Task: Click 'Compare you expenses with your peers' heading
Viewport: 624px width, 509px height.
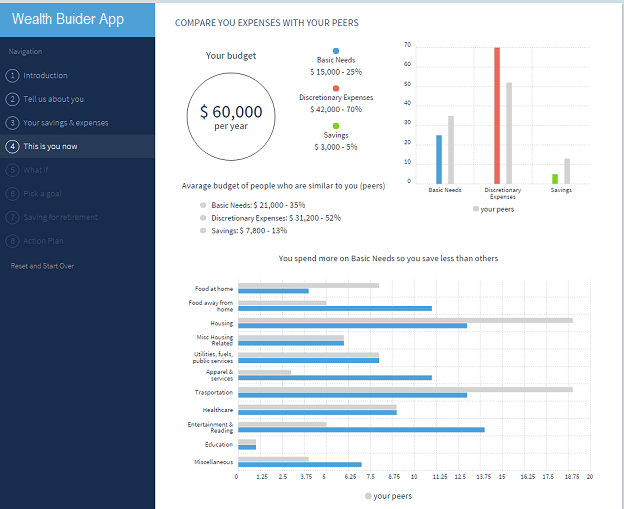Action: click(x=267, y=23)
